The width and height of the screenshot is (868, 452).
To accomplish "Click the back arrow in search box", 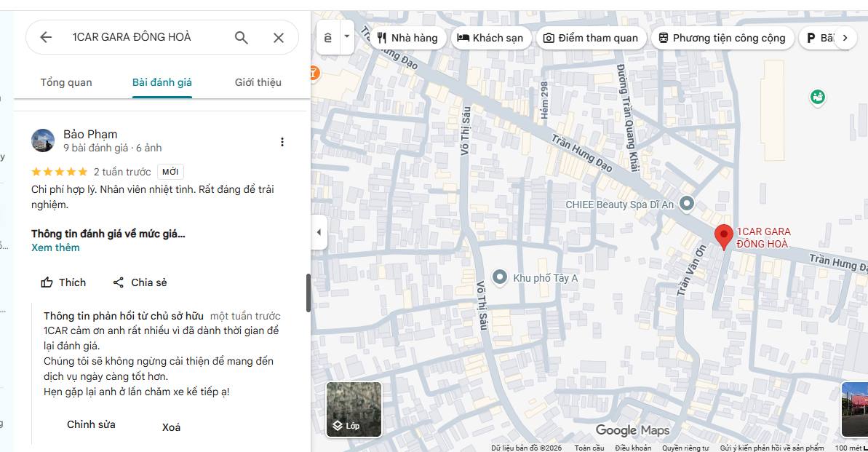I will point(46,37).
